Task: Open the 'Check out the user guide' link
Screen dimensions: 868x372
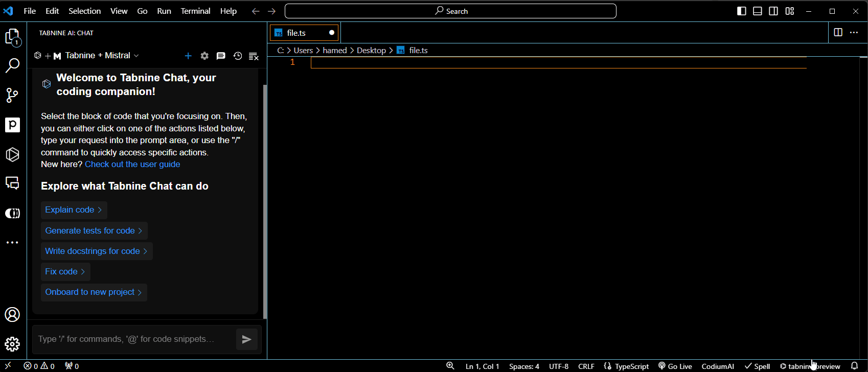Action: click(x=132, y=165)
